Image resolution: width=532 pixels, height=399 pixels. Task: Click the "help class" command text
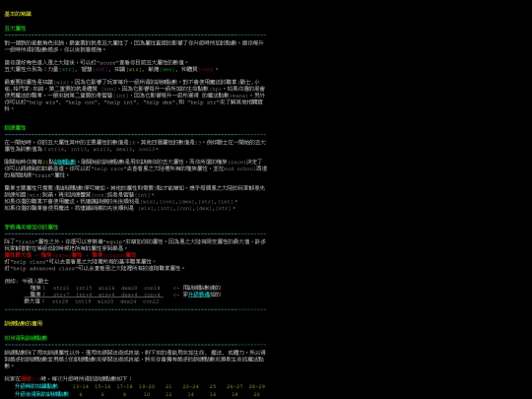[x=30, y=262]
